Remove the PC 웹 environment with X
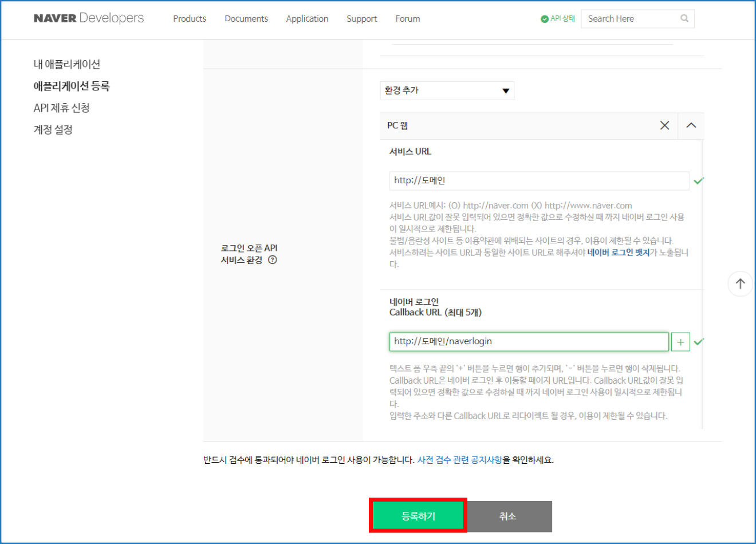Image resolution: width=756 pixels, height=544 pixels. [x=664, y=125]
